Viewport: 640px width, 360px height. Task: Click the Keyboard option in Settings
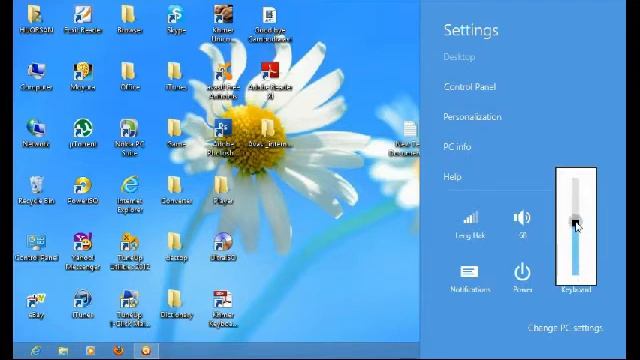(x=576, y=289)
